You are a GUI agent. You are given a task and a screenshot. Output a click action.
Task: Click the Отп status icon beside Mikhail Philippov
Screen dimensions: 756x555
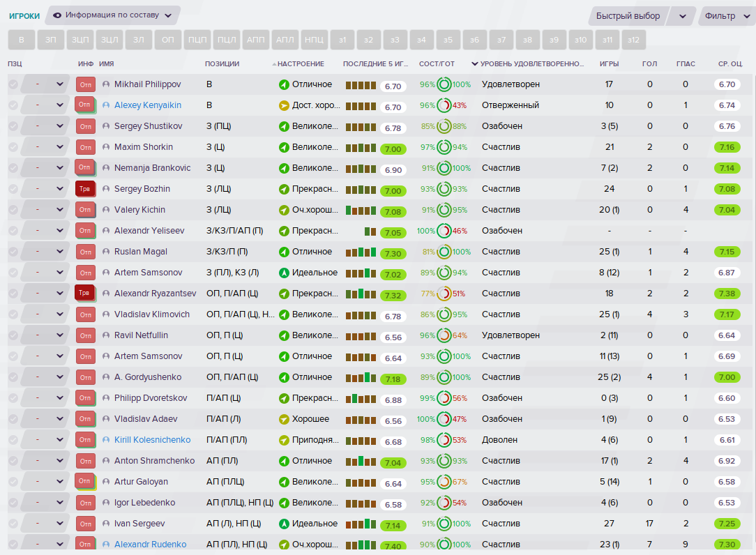(x=85, y=84)
